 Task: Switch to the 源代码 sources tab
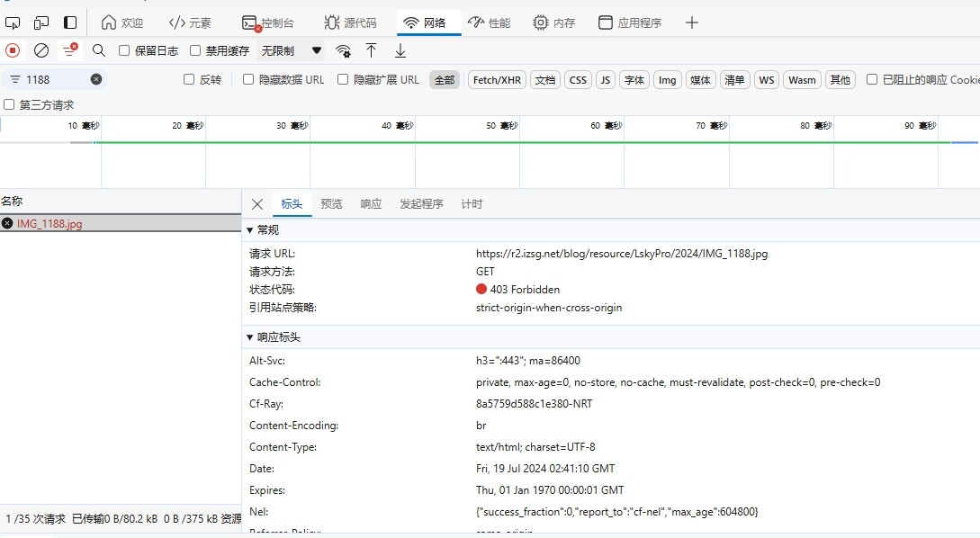[x=350, y=23]
